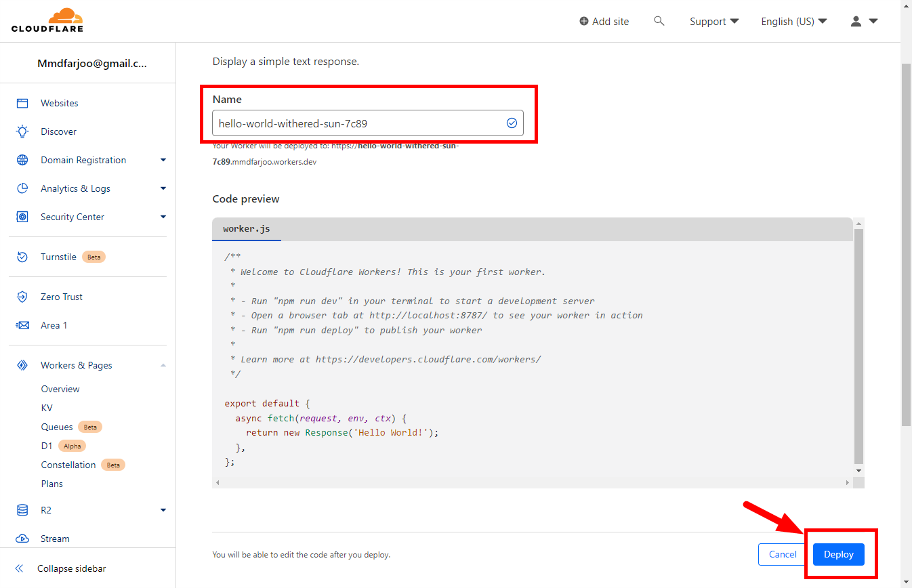Viewport: 912px width, 588px height.
Task: Click the worker Name input field
Action: coord(368,123)
